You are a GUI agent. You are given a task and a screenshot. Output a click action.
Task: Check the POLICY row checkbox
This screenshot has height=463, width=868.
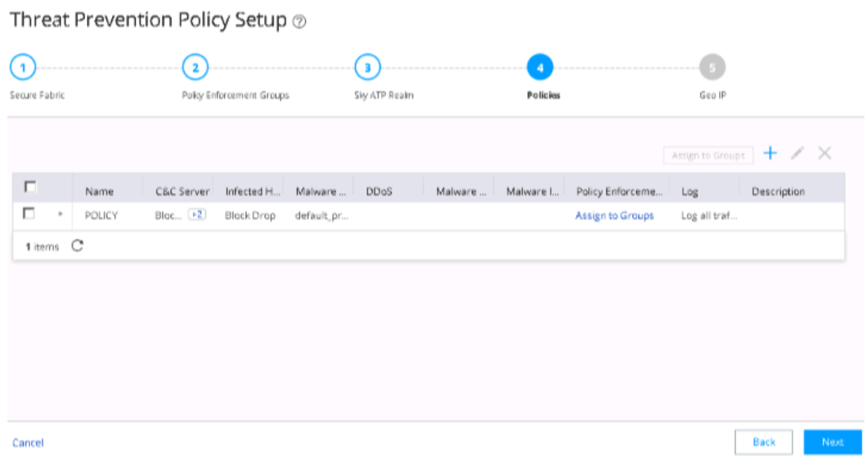click(29, 215)
